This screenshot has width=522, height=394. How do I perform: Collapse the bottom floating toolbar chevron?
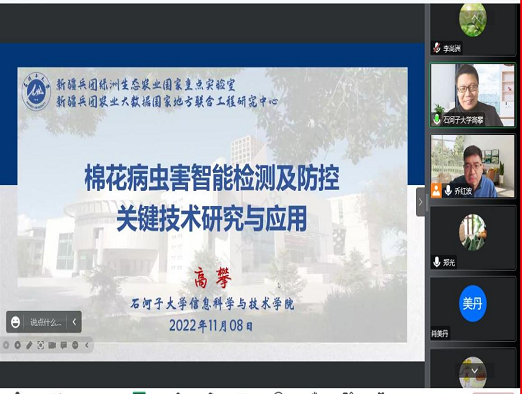tap(87, 345)
